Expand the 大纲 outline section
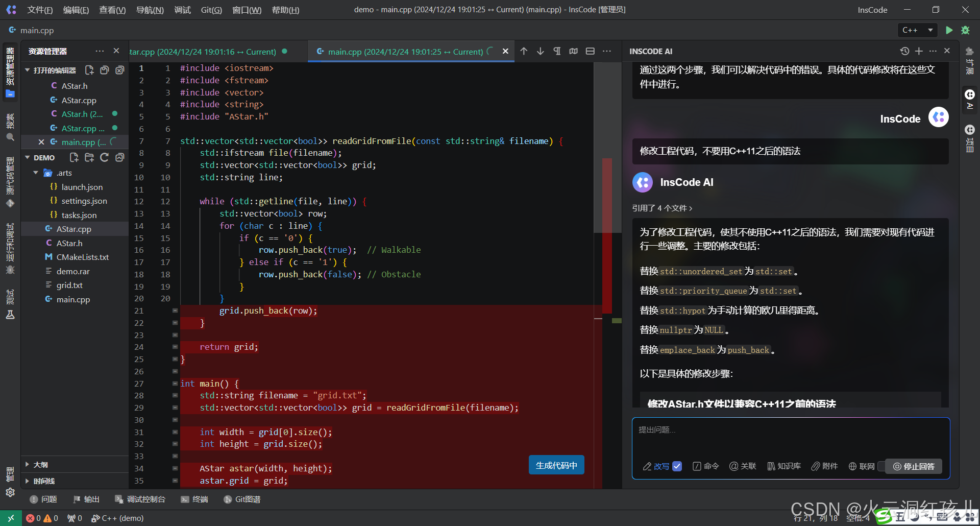The image size is (980, 526). point(28,465)
